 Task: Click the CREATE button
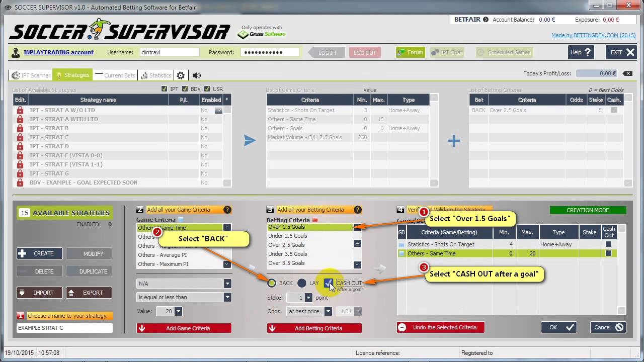[x=39, y=253]
